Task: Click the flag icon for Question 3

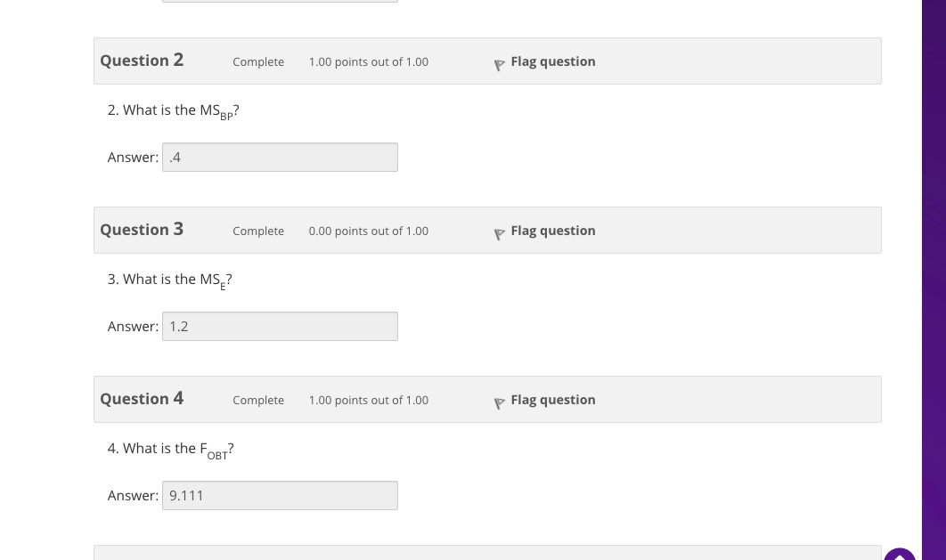Action: pyautogui.click(x=499, y=232)
